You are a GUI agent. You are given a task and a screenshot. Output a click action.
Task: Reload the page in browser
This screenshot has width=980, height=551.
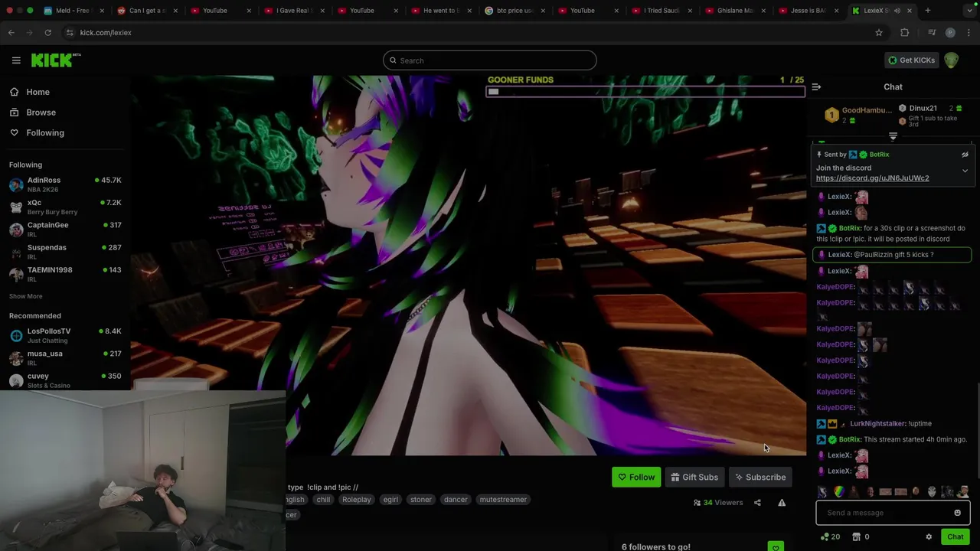tap(47, 32)
